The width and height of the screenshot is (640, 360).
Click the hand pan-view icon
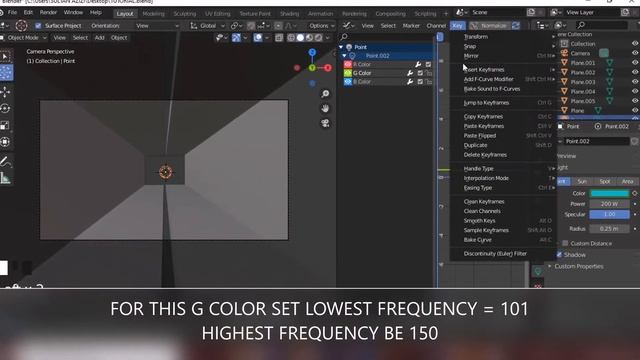[325, 109]
